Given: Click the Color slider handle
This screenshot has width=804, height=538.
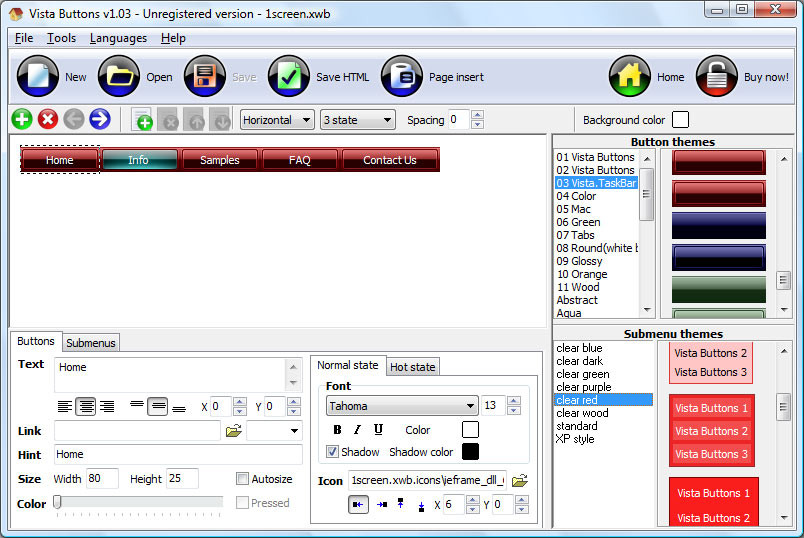Looking at the screenshot, I should [x=58, y=502].
